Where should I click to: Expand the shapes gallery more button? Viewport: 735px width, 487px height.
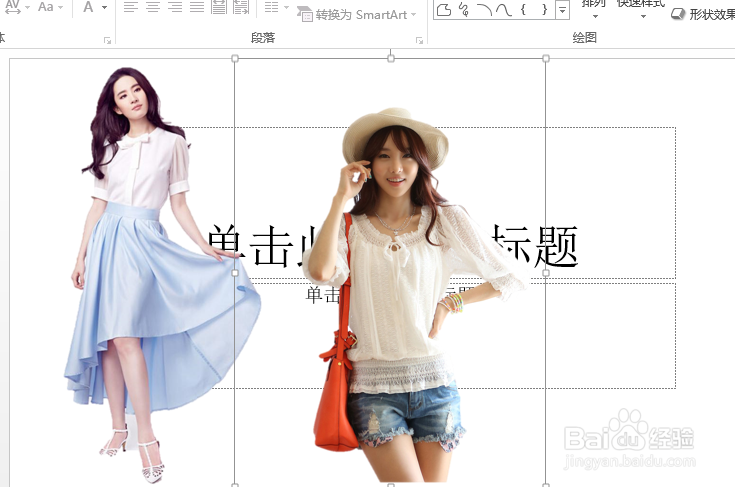(562, 9)
